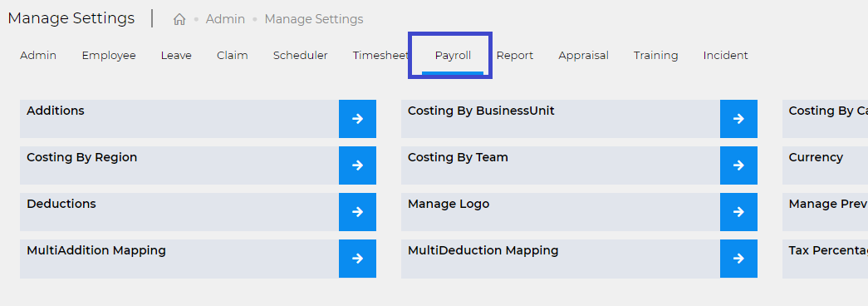Go to home via breadcrumb house icon
The height and width of the screenshot is (306, 868).
click(179, 19)
